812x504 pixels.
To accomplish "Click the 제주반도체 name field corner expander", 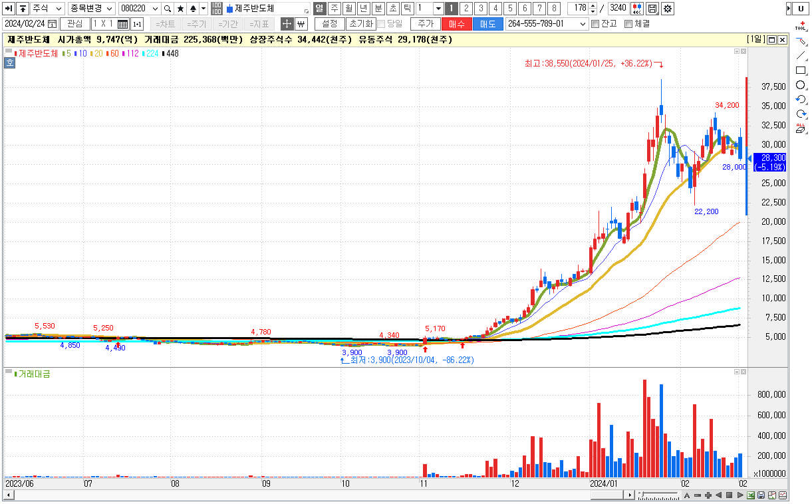I will tap(307, 12).
